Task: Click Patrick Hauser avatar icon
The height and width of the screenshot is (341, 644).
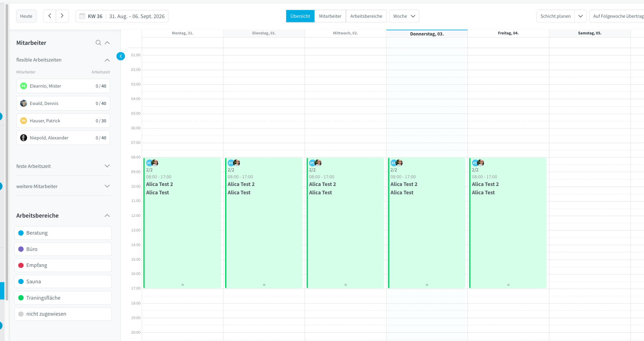Action: tap(24, 121)
